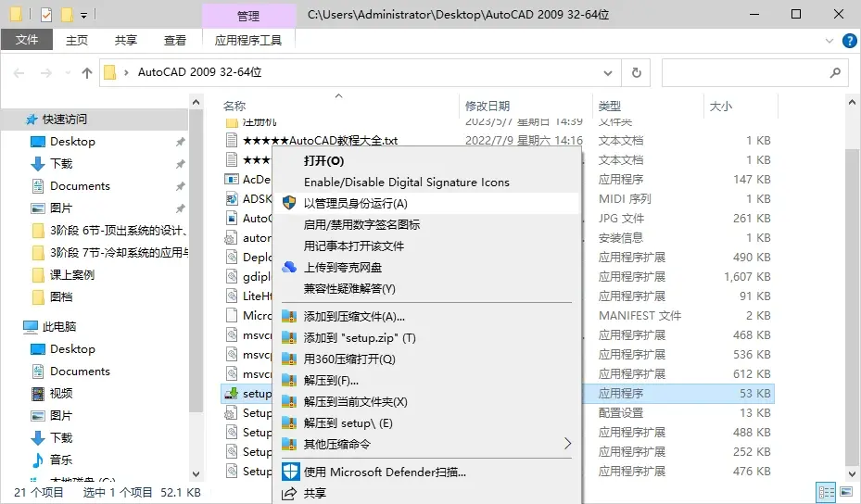Screen dimensions: 861x504
Task: Select the ★★★★★AutoCAD教程大全.txt file
Action: point(320,141)
